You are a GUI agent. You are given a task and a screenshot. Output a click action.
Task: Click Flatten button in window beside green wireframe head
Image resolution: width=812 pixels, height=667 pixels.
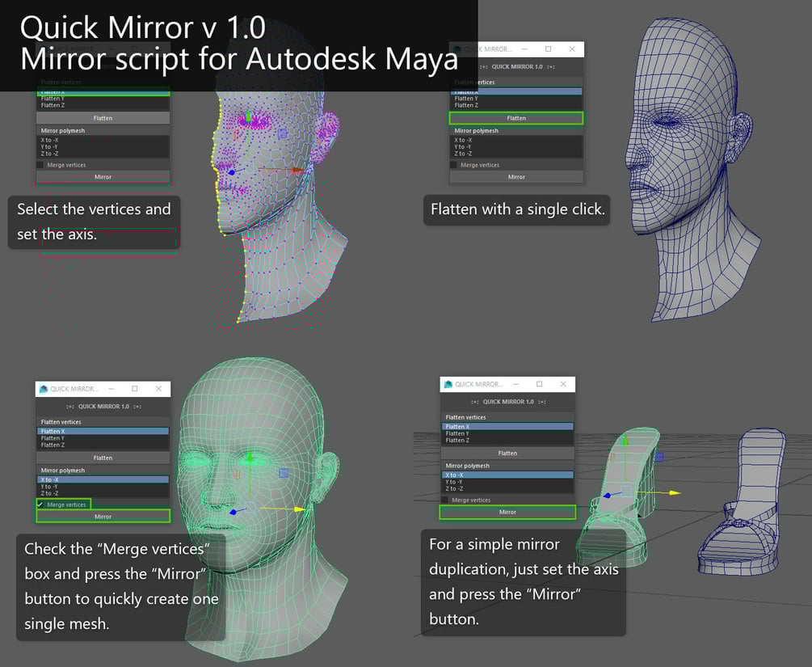103,458
